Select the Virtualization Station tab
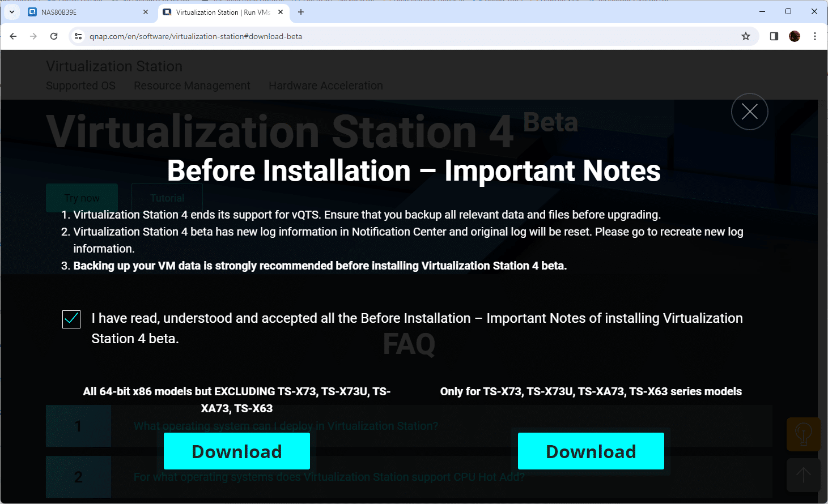 [223, 12]
